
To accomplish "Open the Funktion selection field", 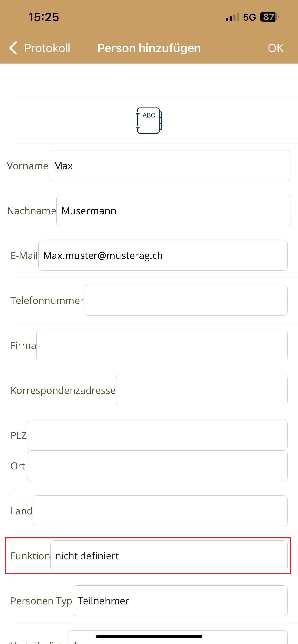I will (x=169, y=556).
